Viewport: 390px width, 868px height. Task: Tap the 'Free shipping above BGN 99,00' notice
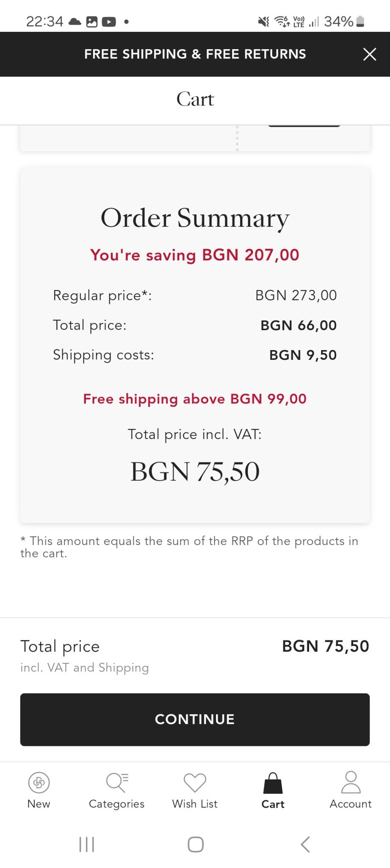coord(195,399)
